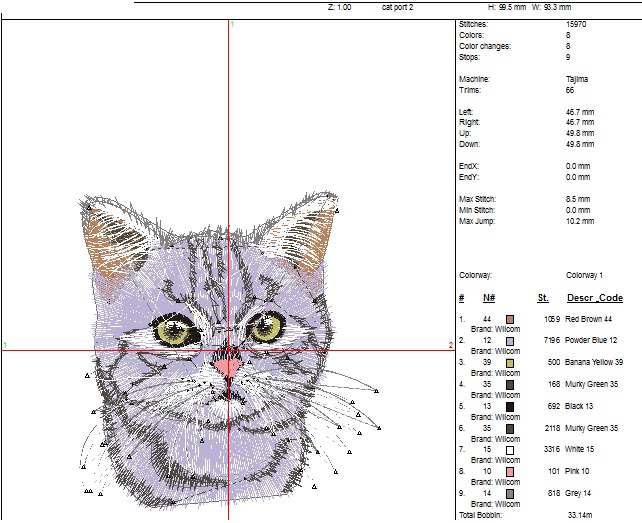Click the Colorway 1 value text
Screen dimensions: 642x523
pyautogui.click(x=585, y=274)
